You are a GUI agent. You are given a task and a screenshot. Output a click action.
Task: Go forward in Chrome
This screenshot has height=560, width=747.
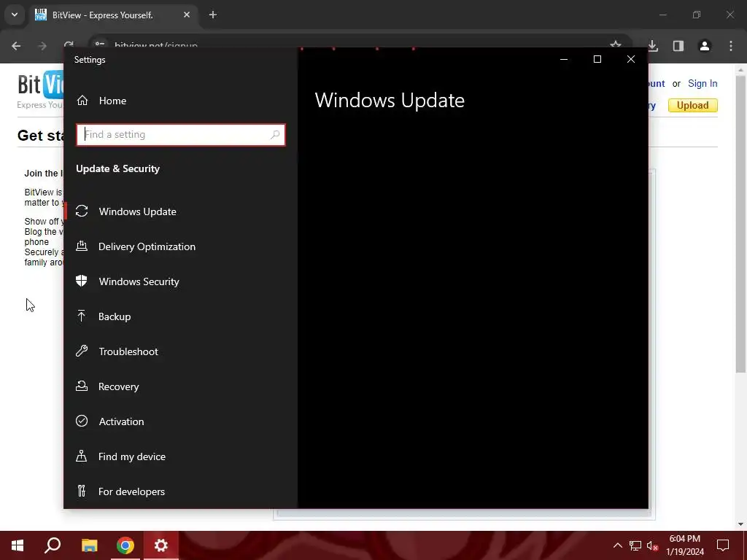(42, 46)
